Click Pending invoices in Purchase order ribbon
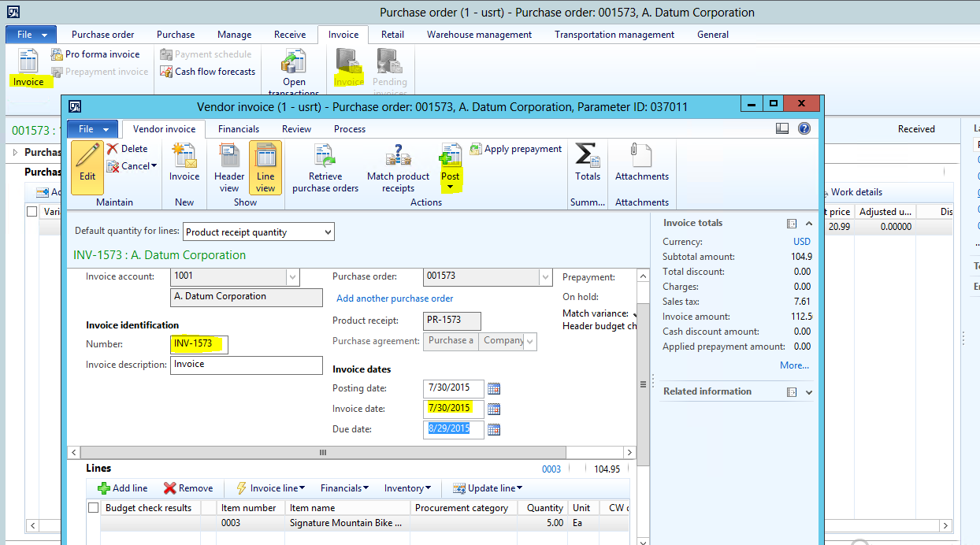The image size is (980, 545). point(390,72)
